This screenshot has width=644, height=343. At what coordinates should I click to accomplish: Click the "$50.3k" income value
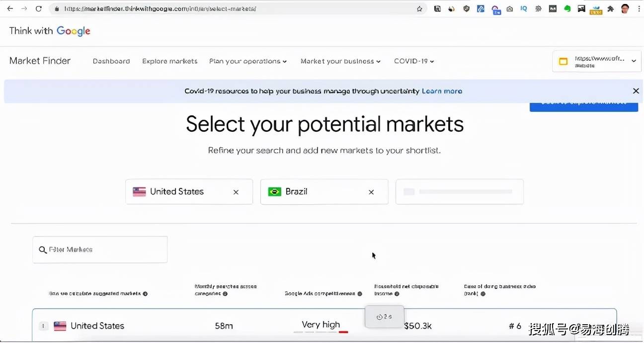coord(418,326)
